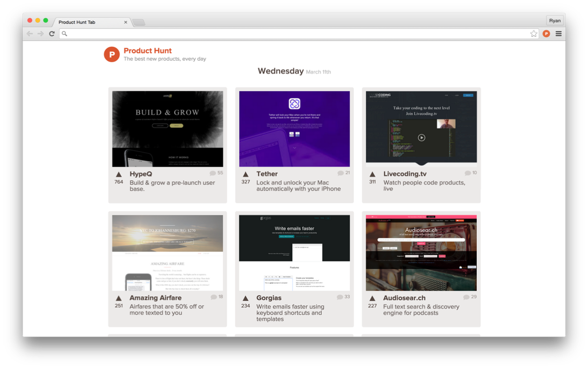
Task: Open the Gorgias title link
Action: tap(269, 298)
